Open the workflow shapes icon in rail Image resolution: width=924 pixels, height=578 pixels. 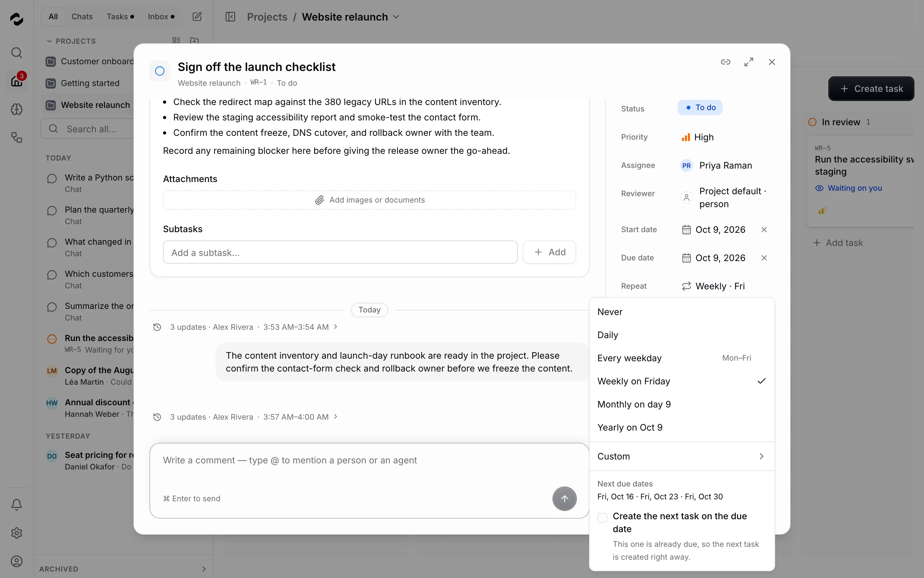coord(16,138)
